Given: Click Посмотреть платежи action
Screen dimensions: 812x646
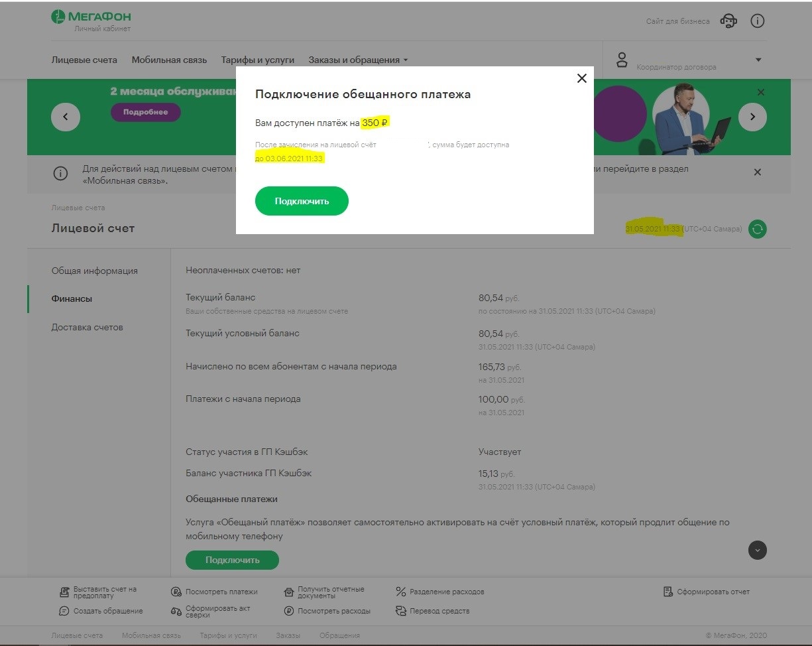Looking at the screenshot, I should [x=214, y=592].
